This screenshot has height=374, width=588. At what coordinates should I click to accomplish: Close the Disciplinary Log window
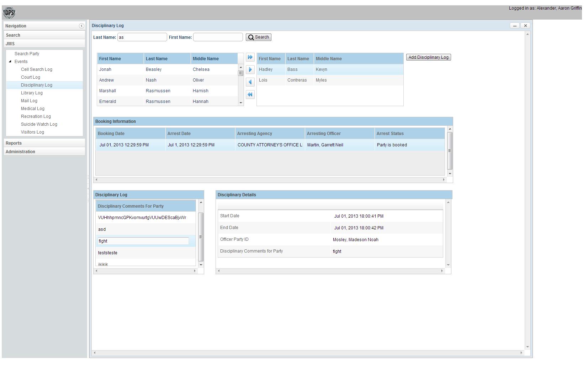(525, 26)
